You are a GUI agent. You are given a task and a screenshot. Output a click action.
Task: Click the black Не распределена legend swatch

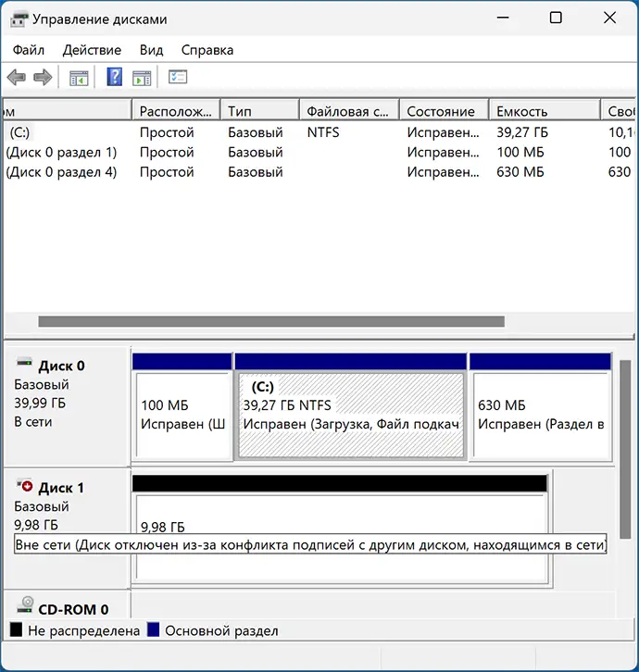(17, 629)
